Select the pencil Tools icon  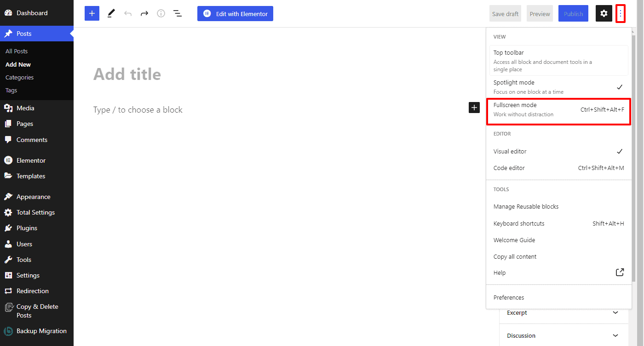click(111, 14)
